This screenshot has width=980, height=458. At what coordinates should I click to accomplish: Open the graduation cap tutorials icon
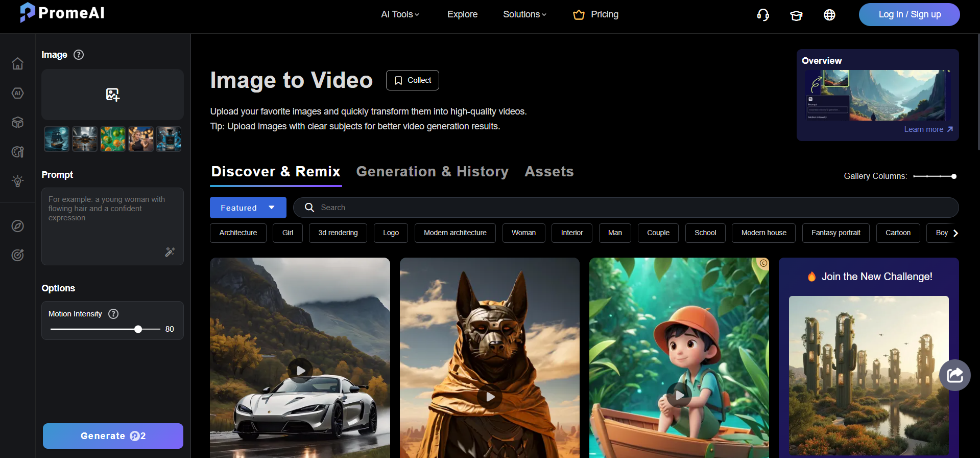click(796, 15)
